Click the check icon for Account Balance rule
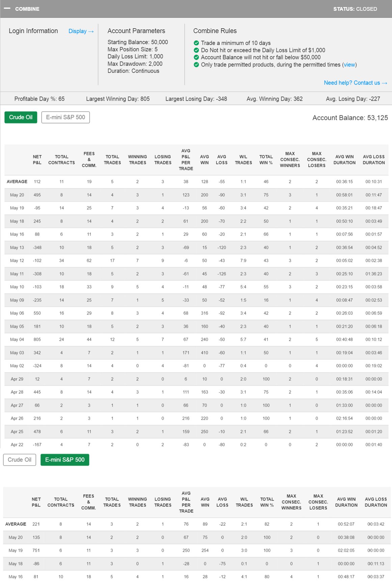Image resolution: width=392 pixels, height=582 pixels. click(196, 57)
